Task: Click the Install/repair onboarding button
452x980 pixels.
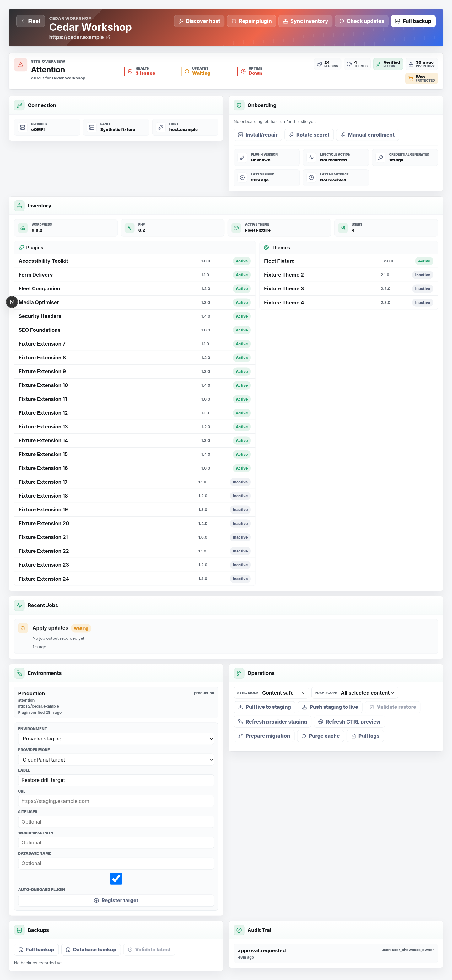Action: point(258,135)
